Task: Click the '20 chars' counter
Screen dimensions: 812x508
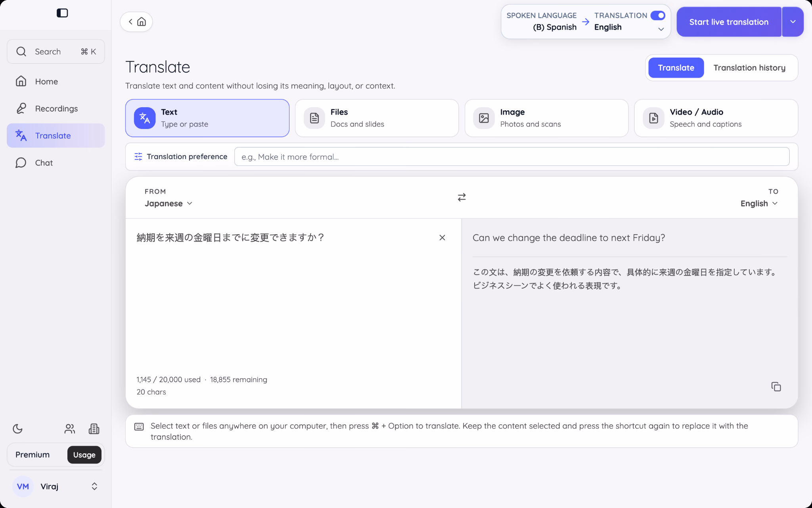Action: (151, 392)
